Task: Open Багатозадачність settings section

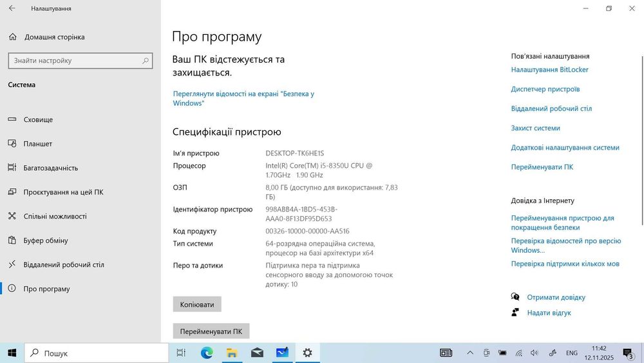Action: click(x=80, y=168)
